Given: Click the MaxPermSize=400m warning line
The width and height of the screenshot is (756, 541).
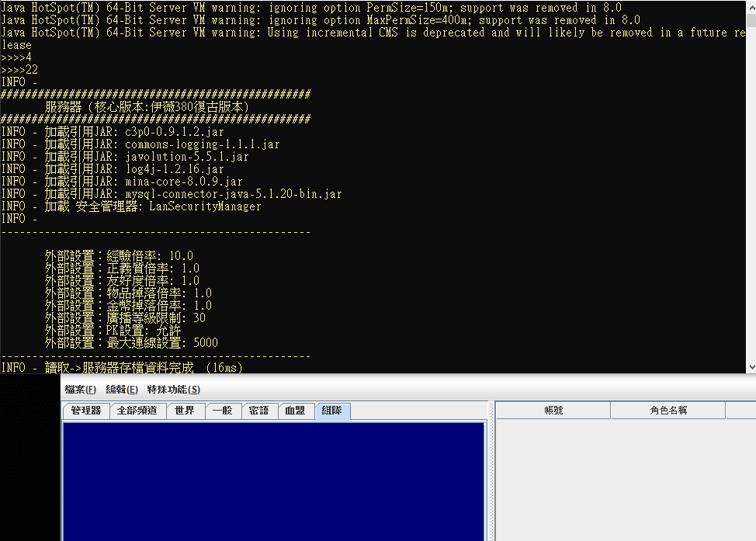Looking at the screenshot, I should (x=321, y=20).
